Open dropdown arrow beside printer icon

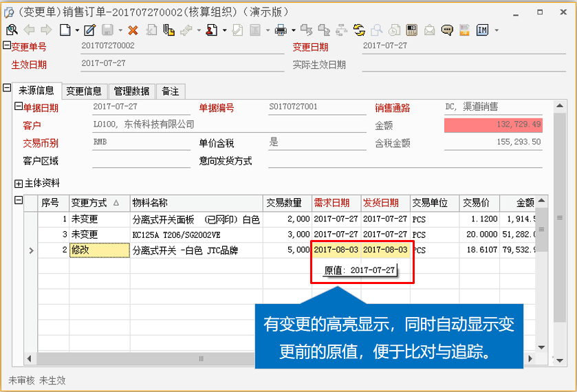[x=293, y=30]
